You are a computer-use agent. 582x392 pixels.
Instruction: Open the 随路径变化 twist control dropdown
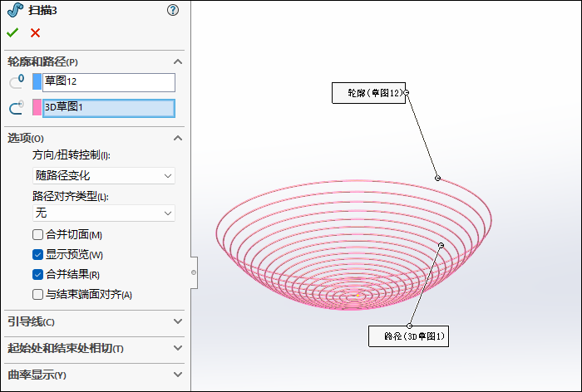(x=104, y=176)
